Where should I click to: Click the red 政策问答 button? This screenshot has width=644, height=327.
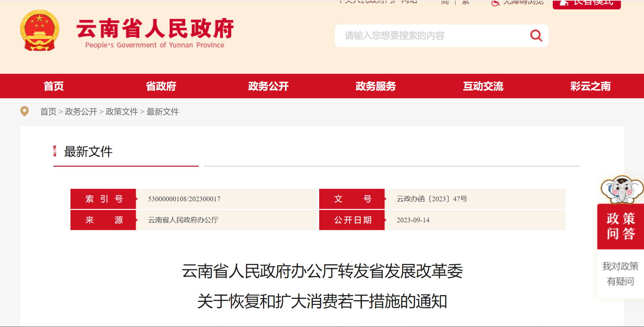(620, 226)
